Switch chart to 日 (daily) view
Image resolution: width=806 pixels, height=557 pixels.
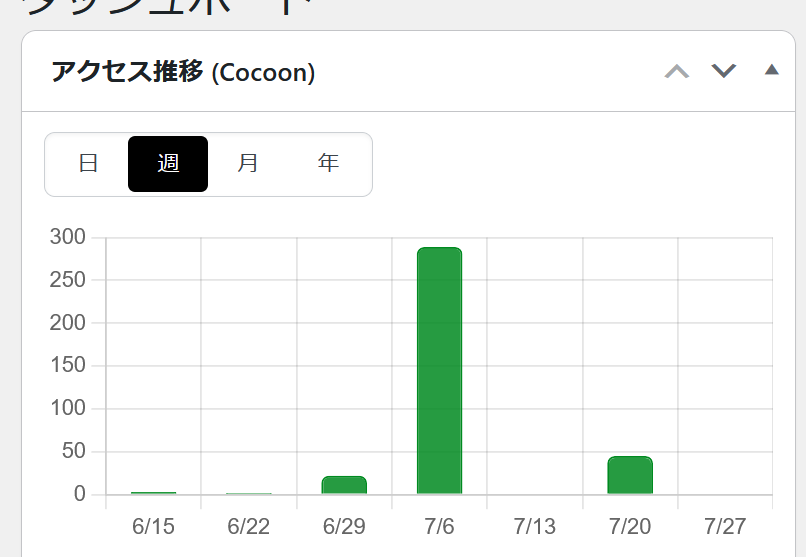point(88,164)
